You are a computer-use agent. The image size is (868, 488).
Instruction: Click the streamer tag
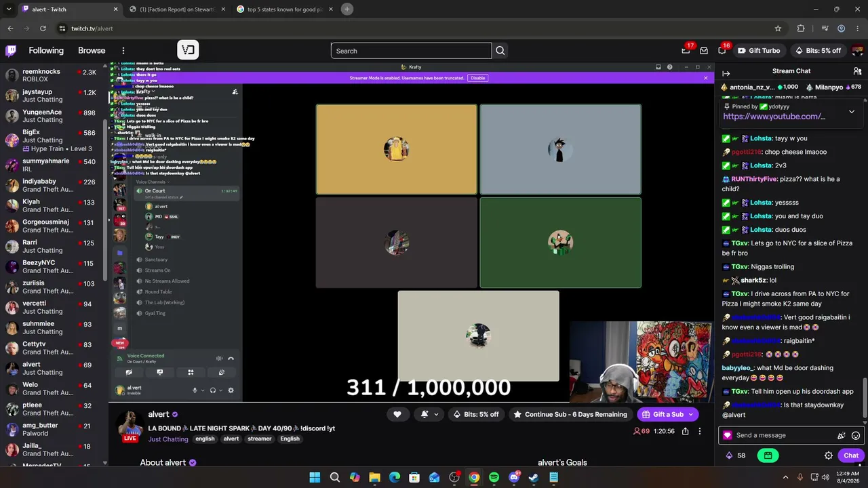(x=259, y=439)
